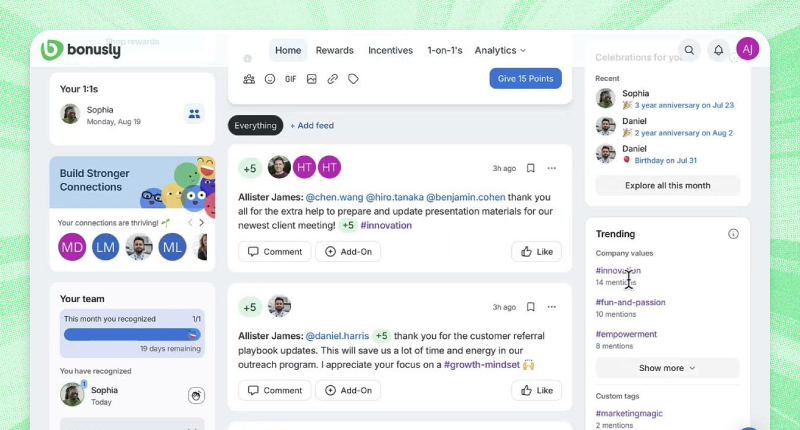Attach an image to the post
800x430 pixels.
(x=312, y=79)
